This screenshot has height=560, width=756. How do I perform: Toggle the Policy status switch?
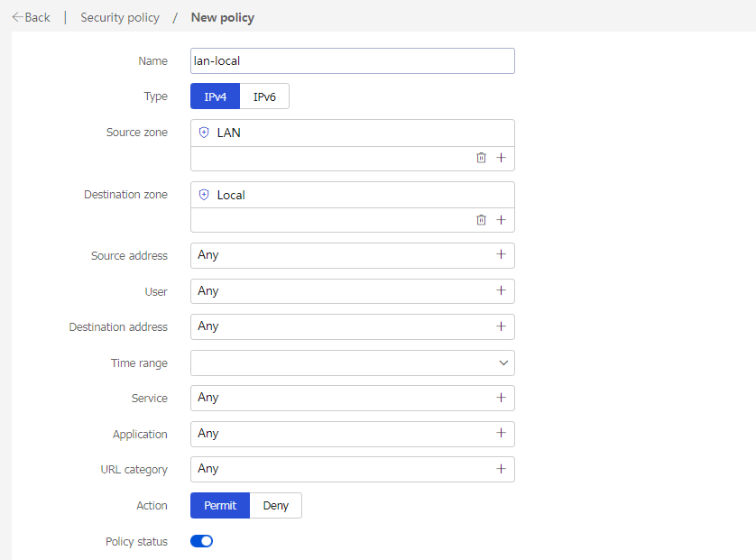201,541
